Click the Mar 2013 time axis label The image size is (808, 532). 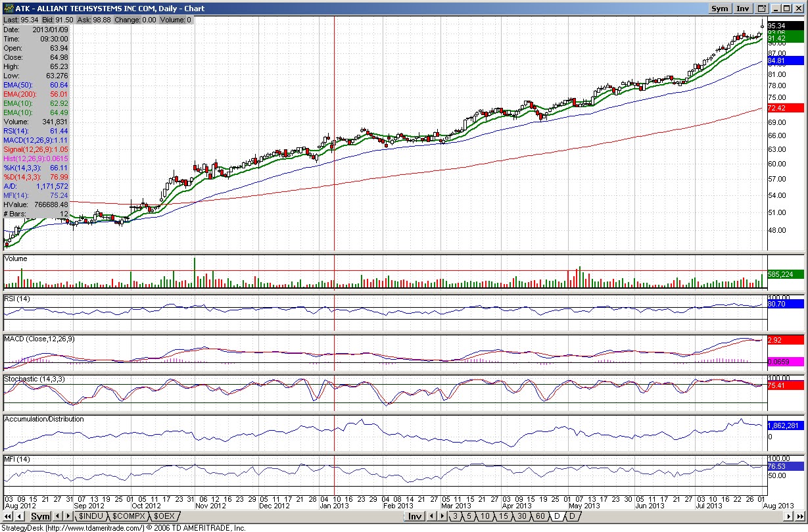(458, 506)
